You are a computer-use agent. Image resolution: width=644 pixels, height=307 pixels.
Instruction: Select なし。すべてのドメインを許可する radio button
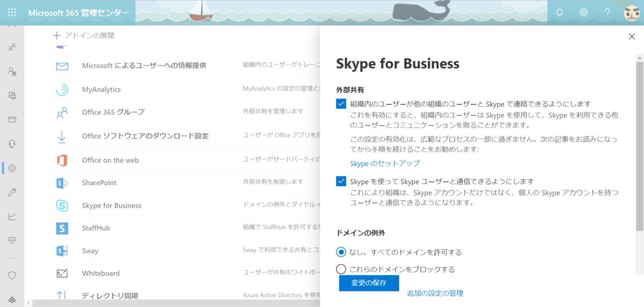341,252
